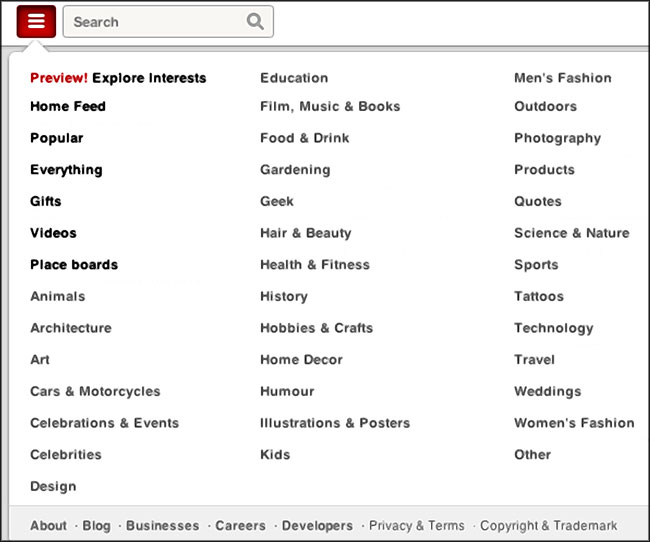Open the History category
The height and width of the screenshot is (542, 650).
(x=284, y=296)
